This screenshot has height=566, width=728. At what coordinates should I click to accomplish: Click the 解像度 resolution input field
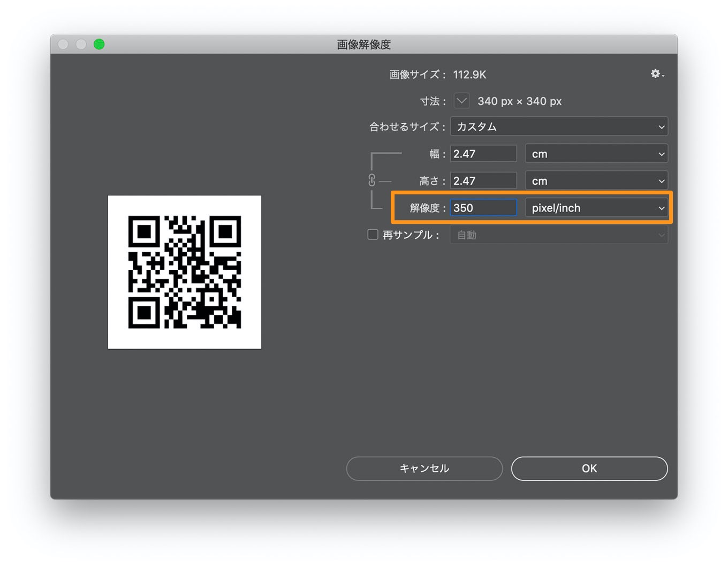[x=483, y=208]
